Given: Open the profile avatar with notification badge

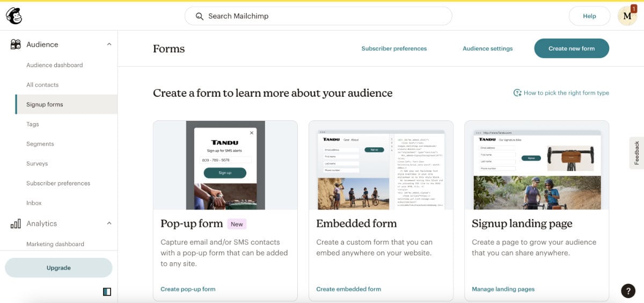Looking at the screenshot, I should pyautogui.click(x=627, y=16).
